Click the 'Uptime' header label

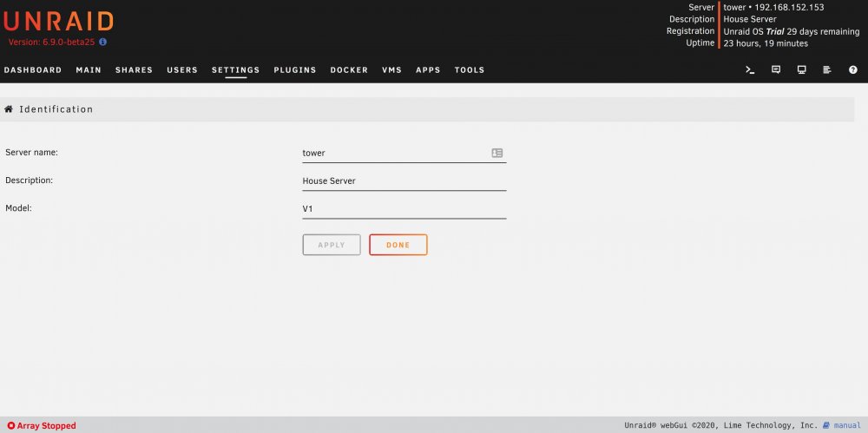[x=700, y=43]
